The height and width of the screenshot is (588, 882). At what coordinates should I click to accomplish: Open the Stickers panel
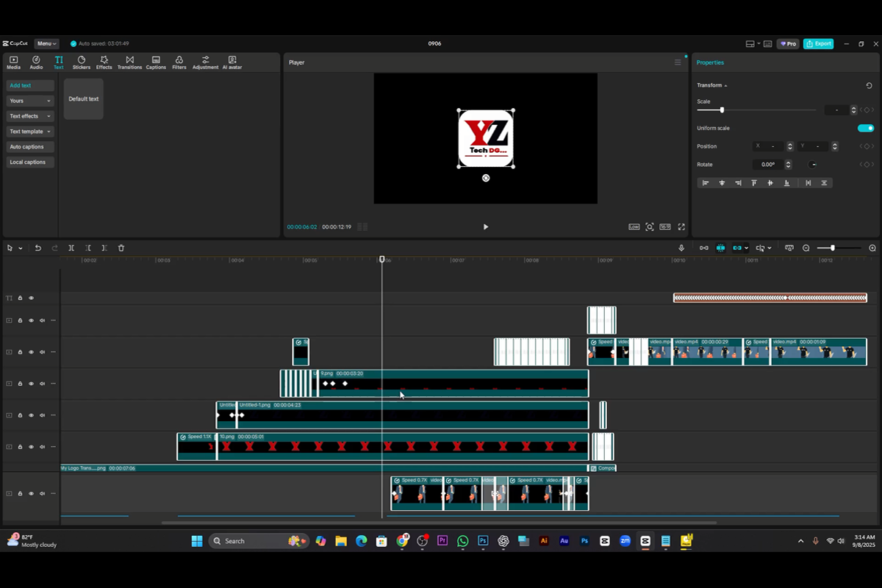tap(82, 62)
